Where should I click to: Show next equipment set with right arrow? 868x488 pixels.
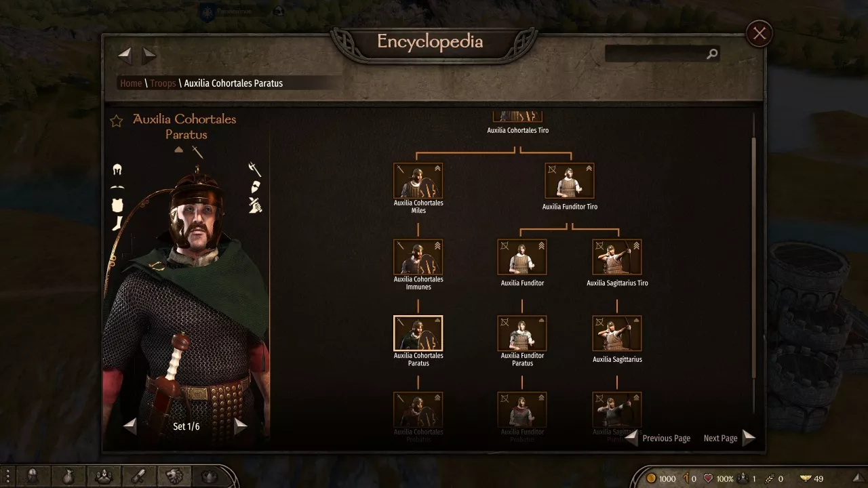click(x=240, y=426)
